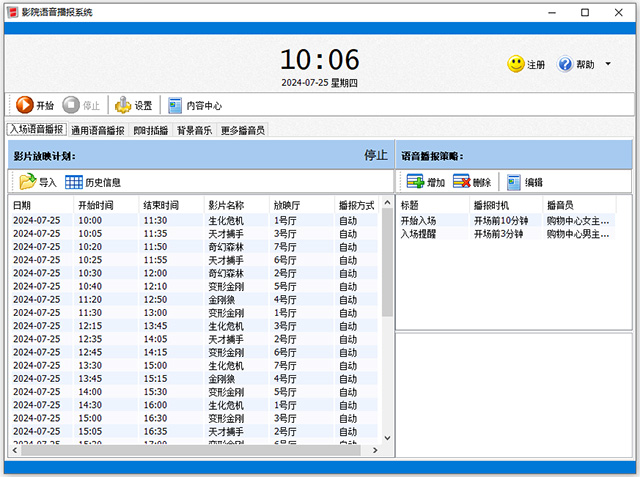Click the 开始 (Start) play icon
This screenshot has width=640, height=477.
coord(24,105)
